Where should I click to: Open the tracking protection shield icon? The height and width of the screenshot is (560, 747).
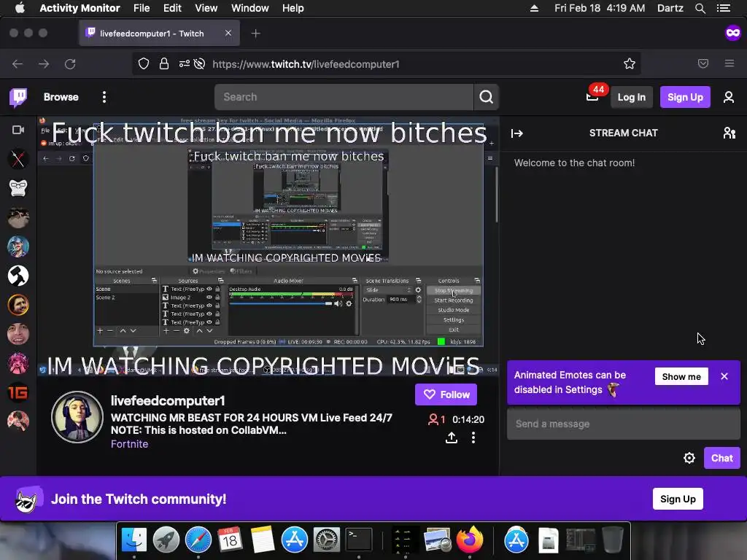click(144, 64)
